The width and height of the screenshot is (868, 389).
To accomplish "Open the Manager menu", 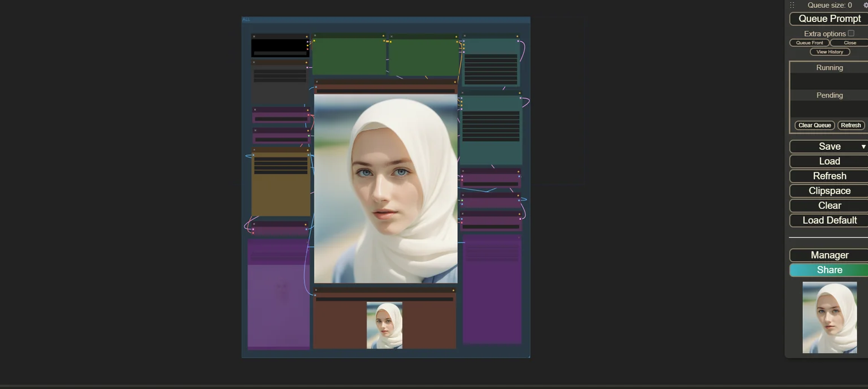I will tap(829, 255).
